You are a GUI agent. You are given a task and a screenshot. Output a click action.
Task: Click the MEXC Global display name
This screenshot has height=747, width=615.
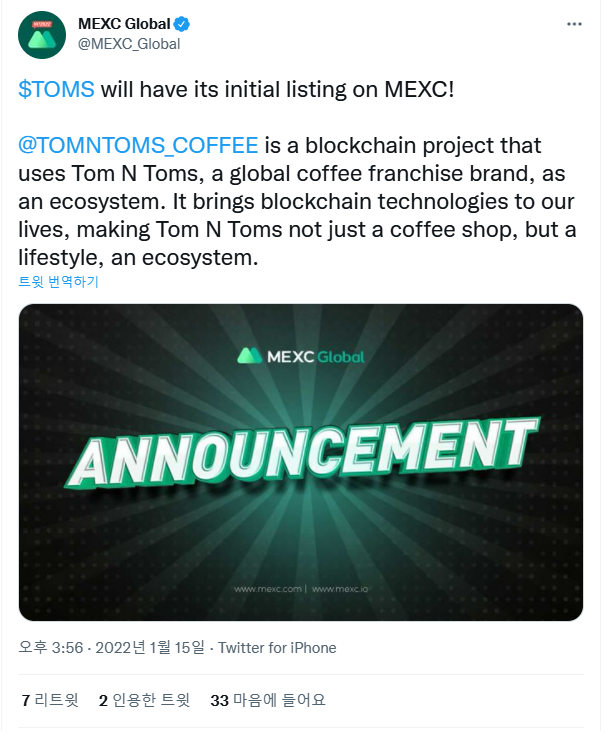pyautogui.click(x=124, y=24)
